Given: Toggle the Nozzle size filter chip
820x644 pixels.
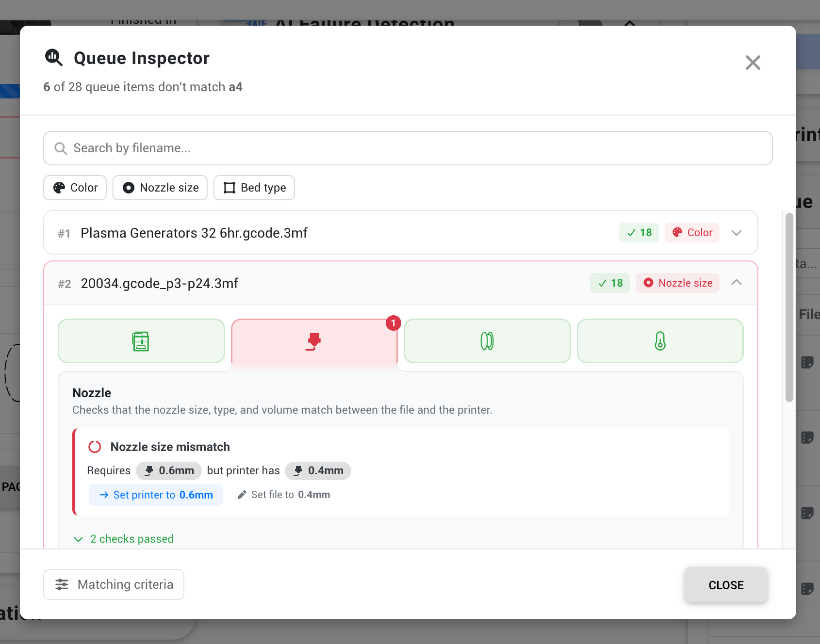Looking at the screenshot, I should click(x=160, y=188).
